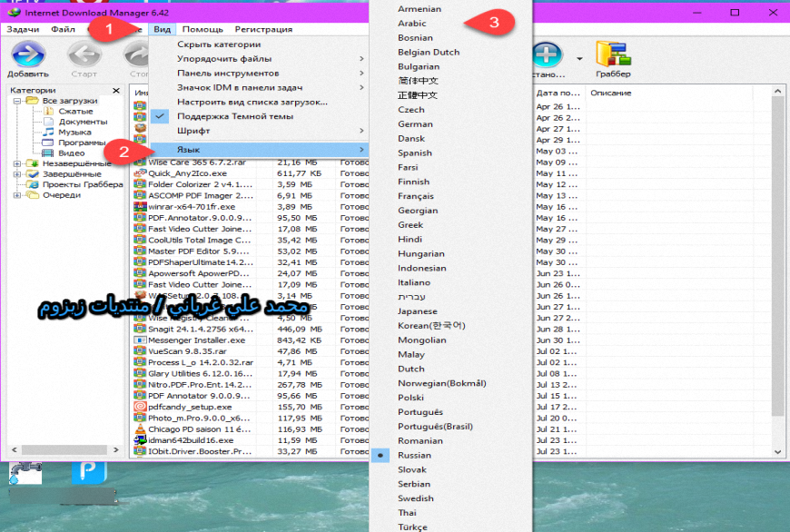This screenshot has width=790, height=532.
Task: Select Проекты Граббера in categories
Action: point(83,184)
